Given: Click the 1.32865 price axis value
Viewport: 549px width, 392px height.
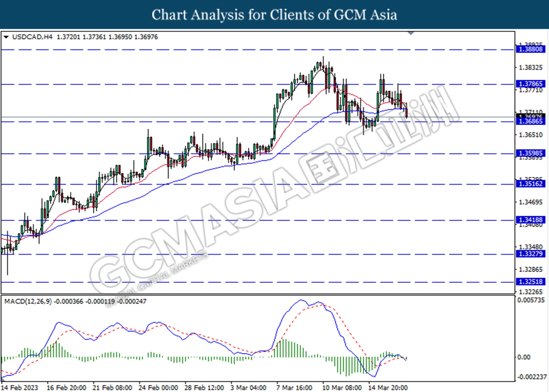Looking at the screenshot, I should click(531, 269).
